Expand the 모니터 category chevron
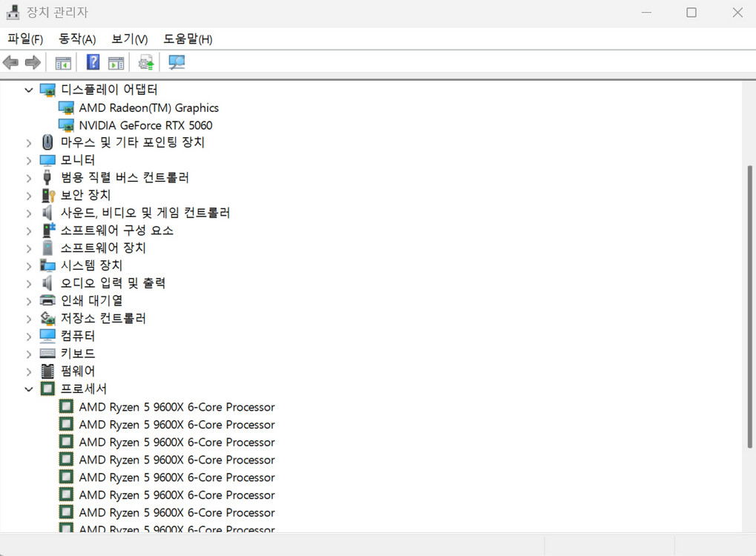 [28, 159]
